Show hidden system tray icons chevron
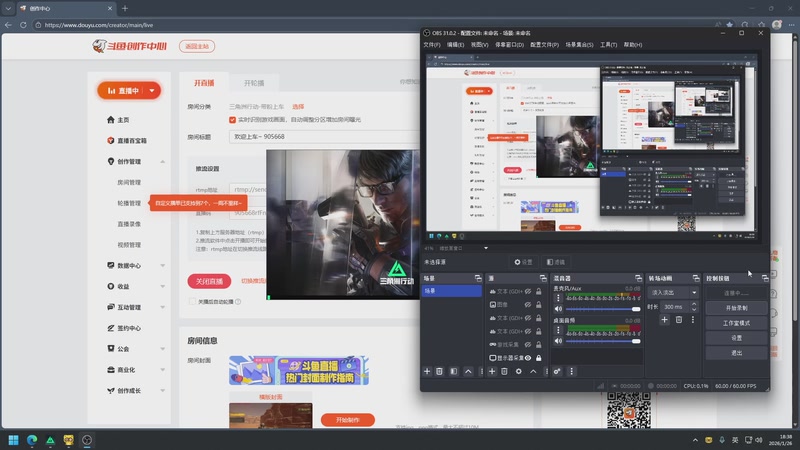800x450 pixels. pos(695,440)
